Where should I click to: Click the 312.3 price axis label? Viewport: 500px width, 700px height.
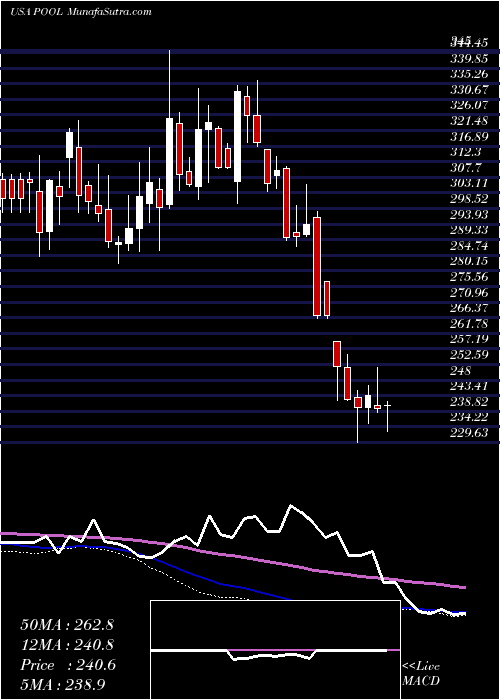coord(466,152)
